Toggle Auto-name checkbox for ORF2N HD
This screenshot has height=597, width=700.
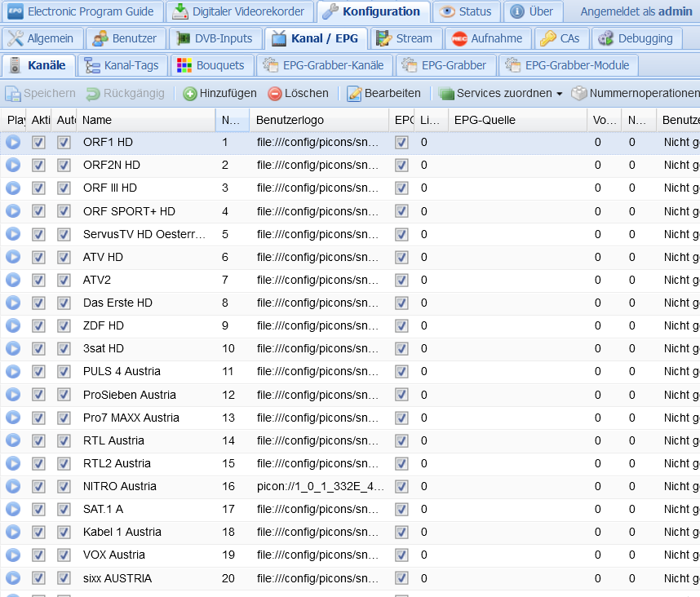click(x=64, y=166)
